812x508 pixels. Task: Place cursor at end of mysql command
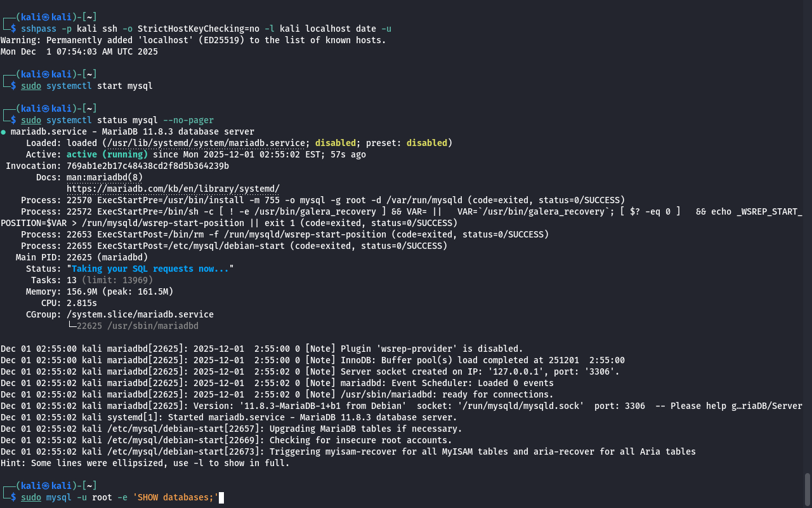221,497
